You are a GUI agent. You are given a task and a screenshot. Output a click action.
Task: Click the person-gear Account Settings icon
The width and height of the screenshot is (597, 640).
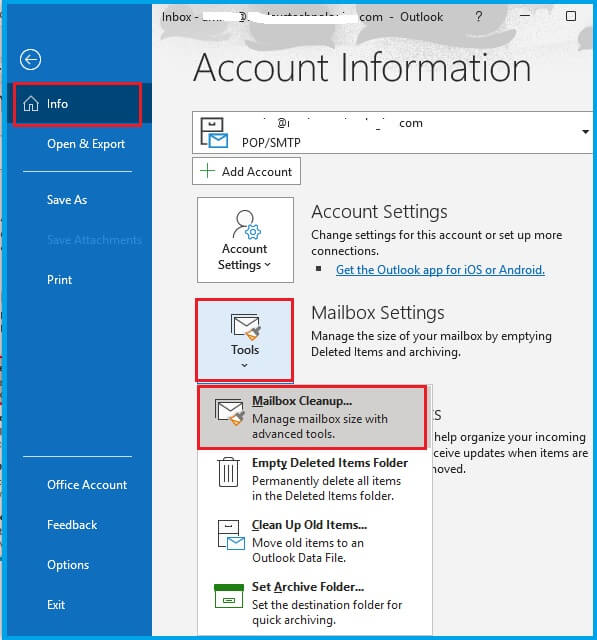[246, 224]
